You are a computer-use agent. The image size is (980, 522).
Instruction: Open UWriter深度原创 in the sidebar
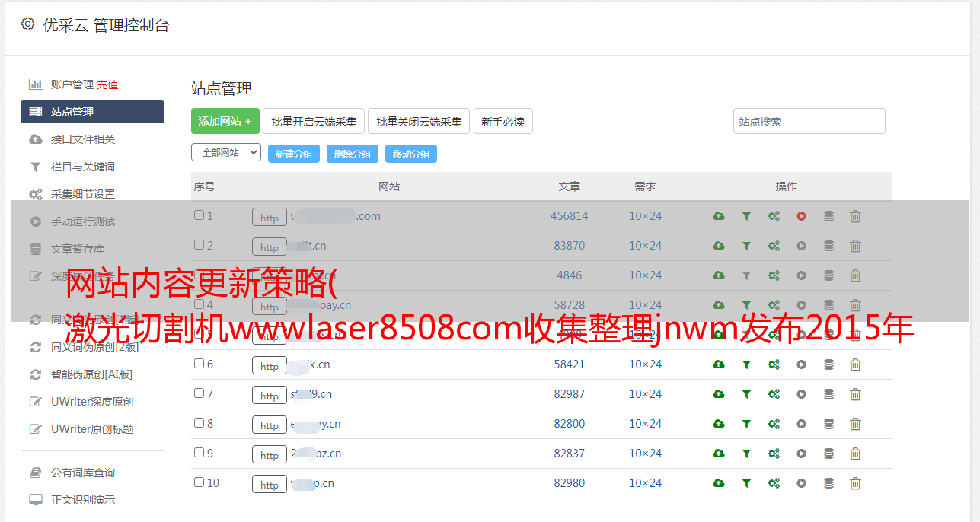tap(92, 402)
